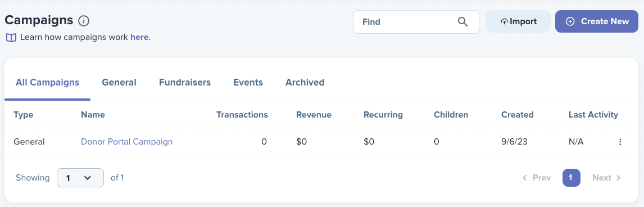Image resolution: width=644 pixels, height=207 pixels.
Task: Sort by the Revenue column header
Action: (x=314, y=115)
